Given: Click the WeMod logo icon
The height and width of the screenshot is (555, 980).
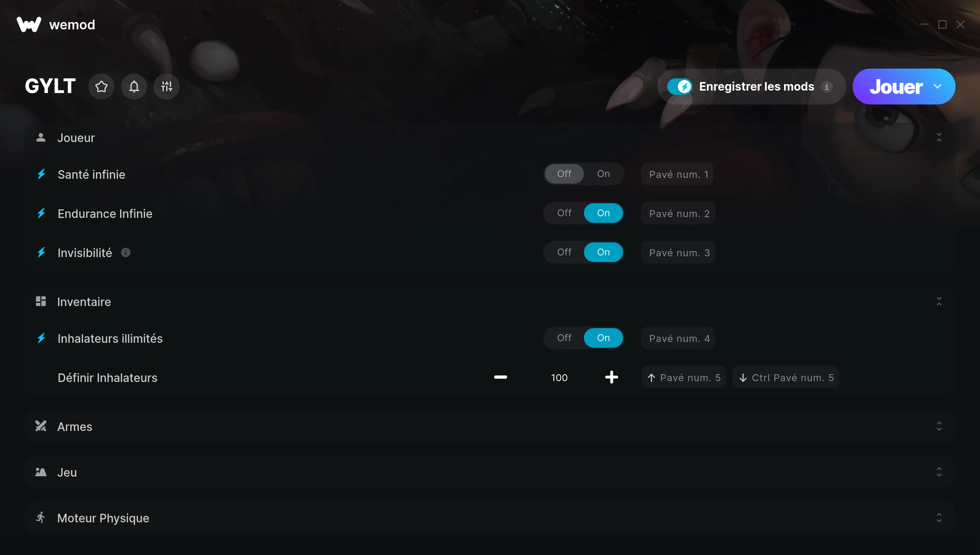Looking at the screenshot, I should [x=29, y=24].
